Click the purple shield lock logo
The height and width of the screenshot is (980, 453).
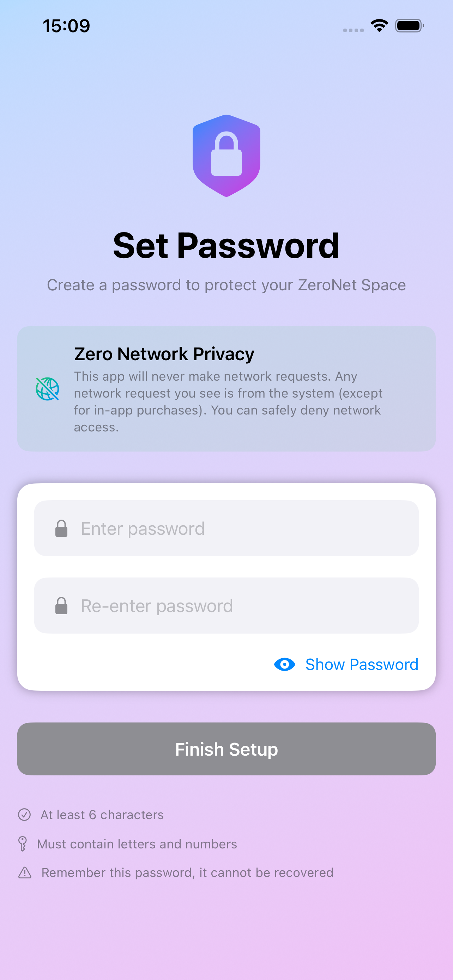(x=226, y=155)
